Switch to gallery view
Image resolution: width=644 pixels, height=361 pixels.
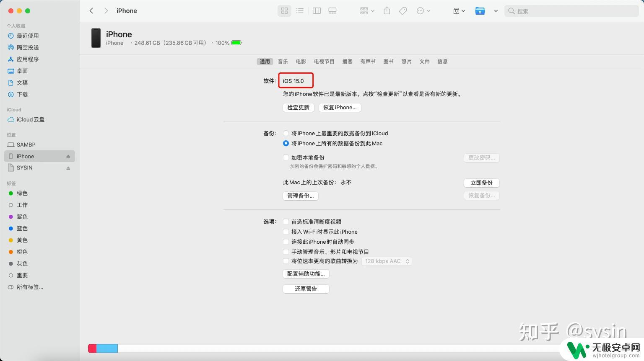click(332, 11)
